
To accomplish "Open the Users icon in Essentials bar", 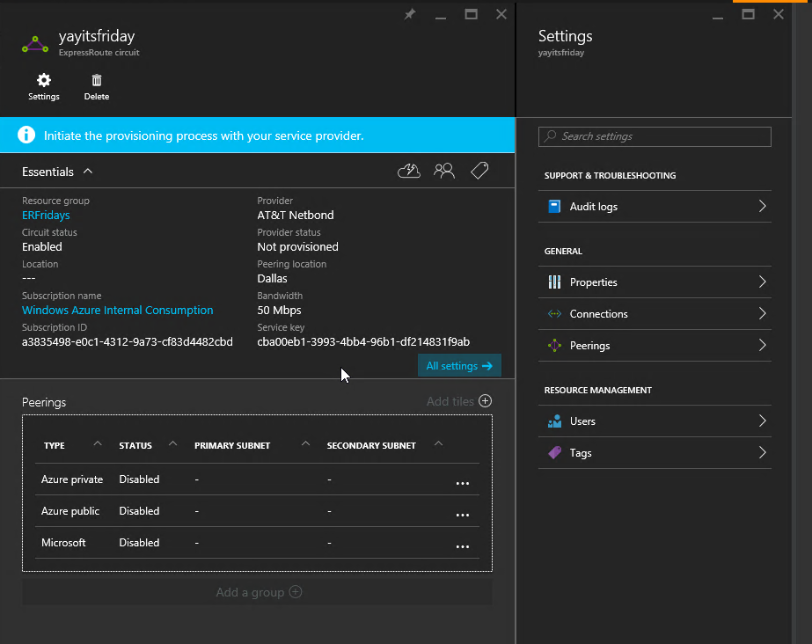I will click(x=444, y=171).
